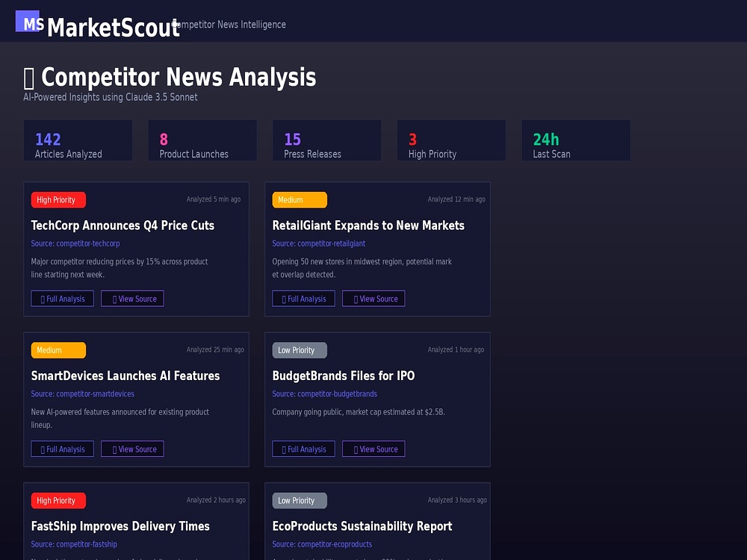Follow the competitor-techcorp source link
The height and width of the screenshot is (560, 747).
(x=75, y=243)
